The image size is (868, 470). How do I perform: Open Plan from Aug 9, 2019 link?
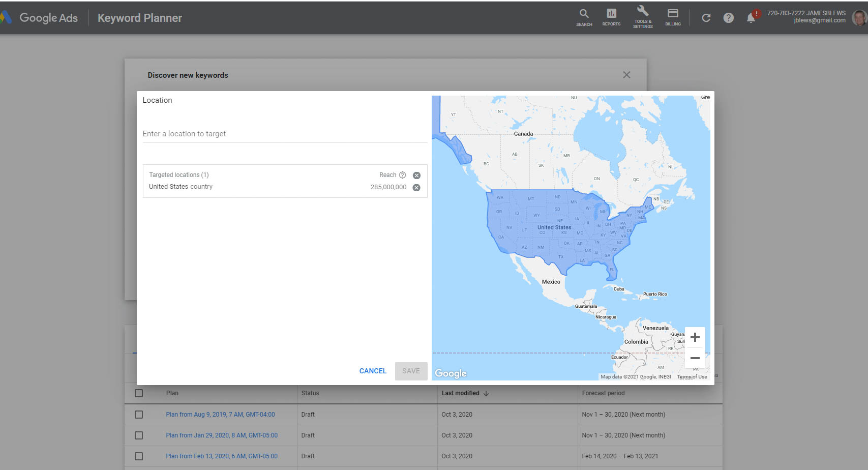(x=220, y=415)
